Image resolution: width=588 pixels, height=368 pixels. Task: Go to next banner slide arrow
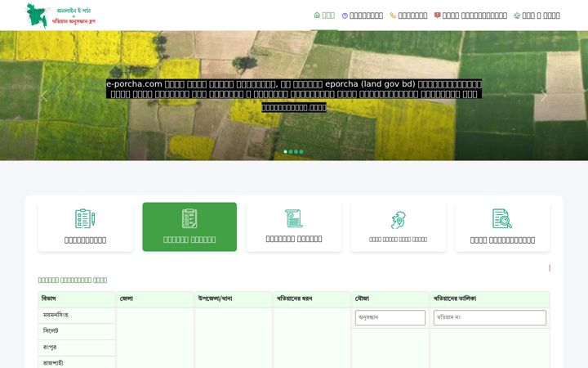544,96
